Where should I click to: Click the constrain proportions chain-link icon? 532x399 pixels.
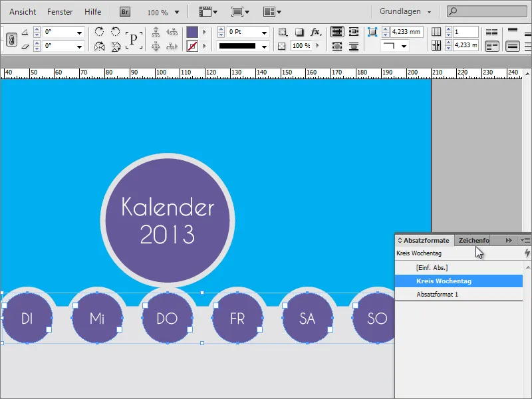point(11,40)
